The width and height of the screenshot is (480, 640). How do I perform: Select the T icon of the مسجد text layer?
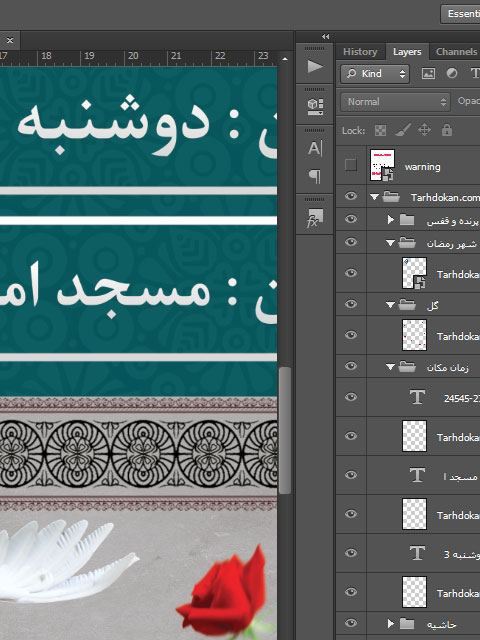[417, 475]
